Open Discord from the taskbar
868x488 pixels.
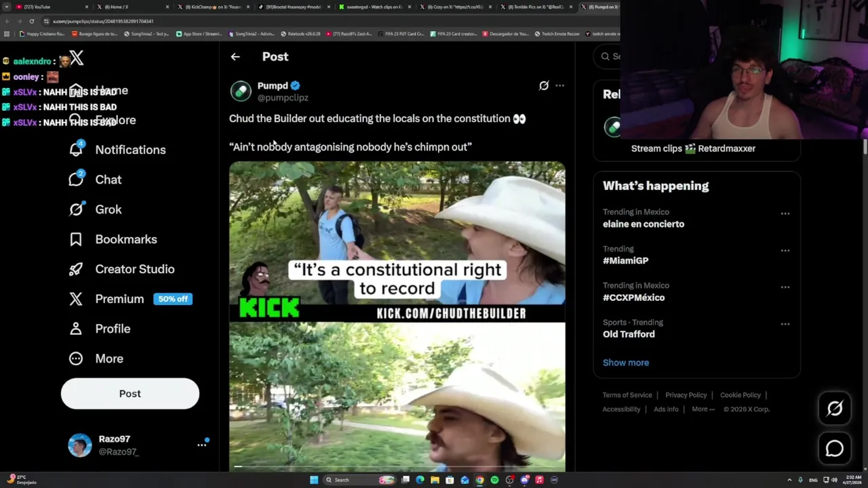[x=524, y=480]
